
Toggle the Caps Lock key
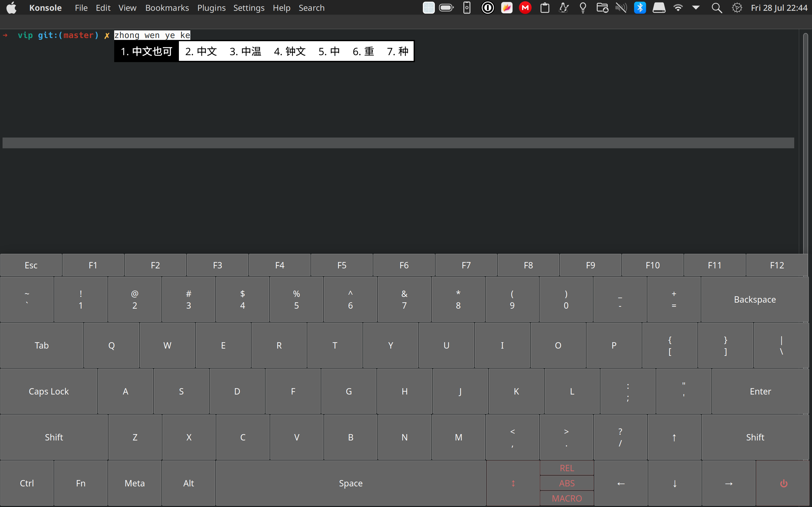click(49, 391)
